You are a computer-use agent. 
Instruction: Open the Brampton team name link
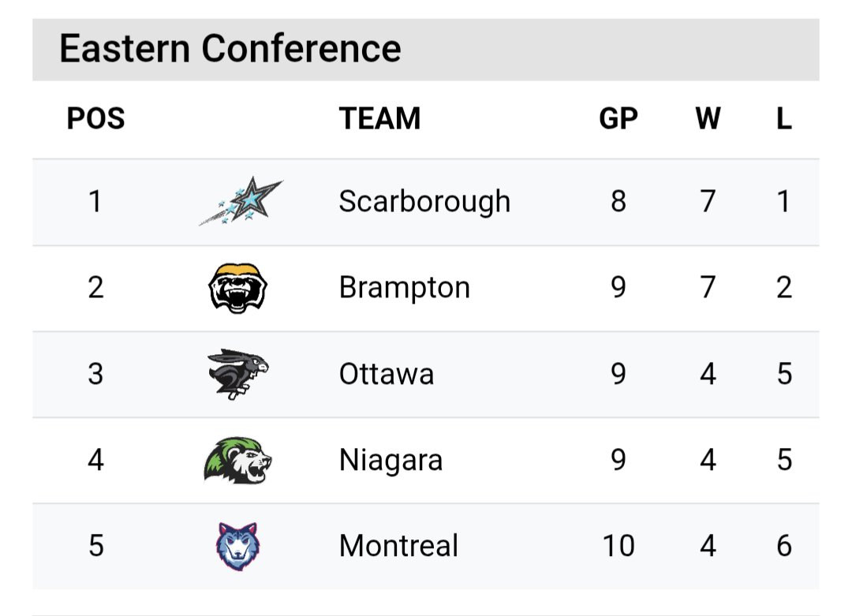404,287
